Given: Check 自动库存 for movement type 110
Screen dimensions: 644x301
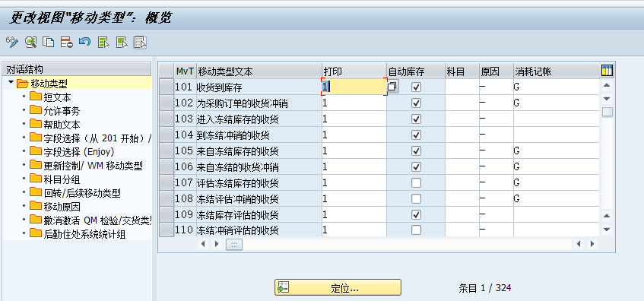Looking at the screenshot, I should (x=417, y=230).
